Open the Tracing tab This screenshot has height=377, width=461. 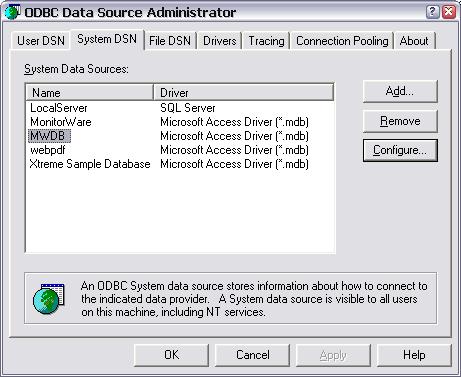coord(266,41)
